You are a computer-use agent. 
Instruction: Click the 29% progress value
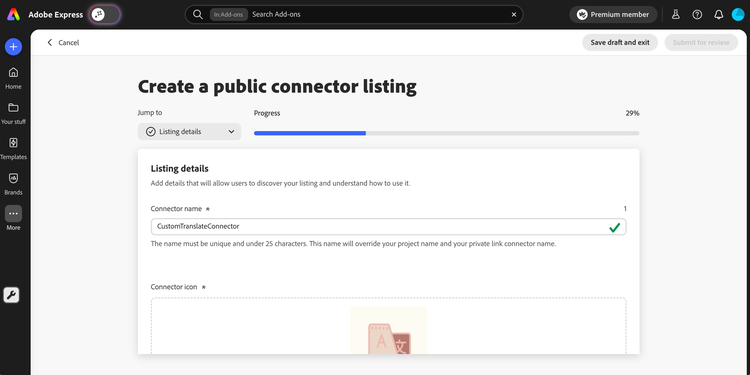click(632, 113)
